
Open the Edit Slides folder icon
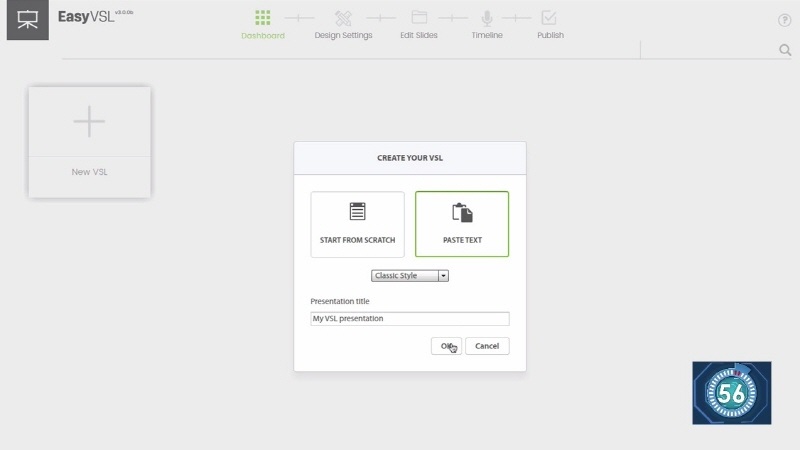coord(419,17)
